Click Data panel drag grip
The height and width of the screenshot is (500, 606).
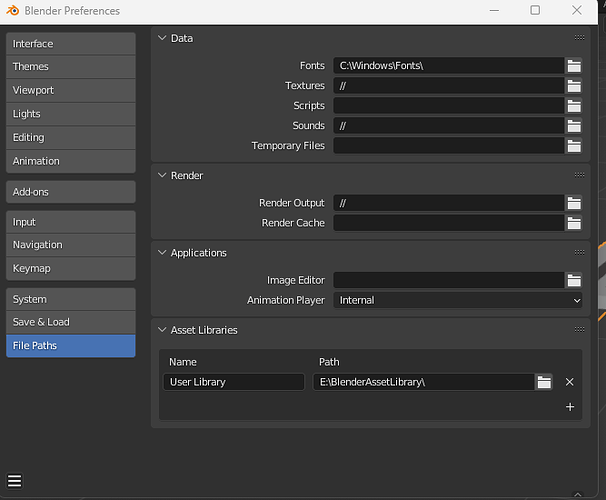click(x=579, y=37)
